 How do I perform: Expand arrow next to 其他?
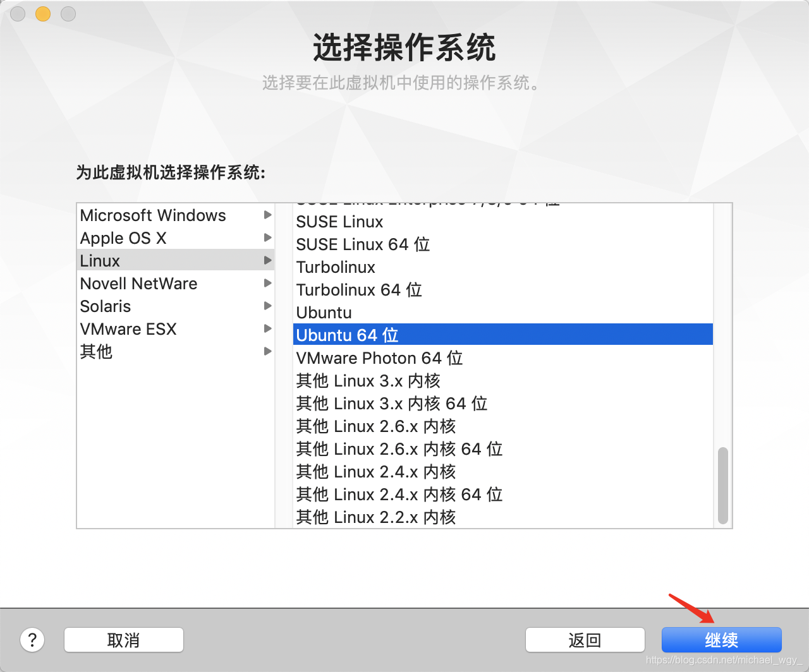(x=267, y=351)
